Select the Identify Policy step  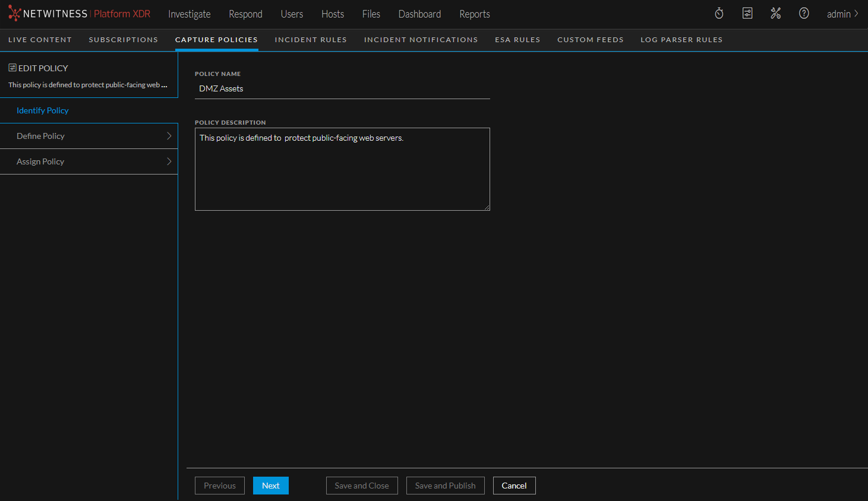click(42, 110)
